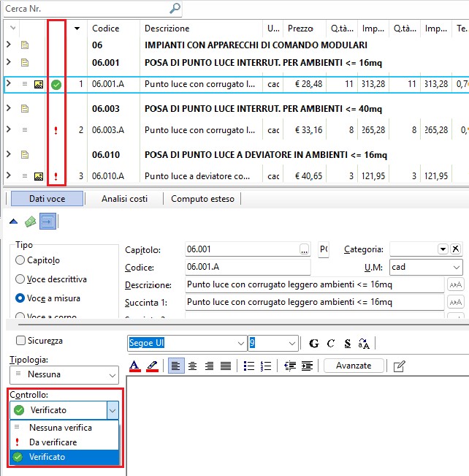Click the AA button beside Succinta 1
The image size is (469, 476).
click(456, 303)
